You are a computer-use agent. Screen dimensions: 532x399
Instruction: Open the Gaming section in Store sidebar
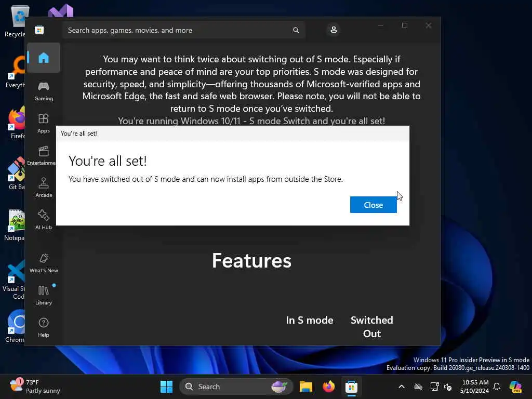click(x=44, y=91)
